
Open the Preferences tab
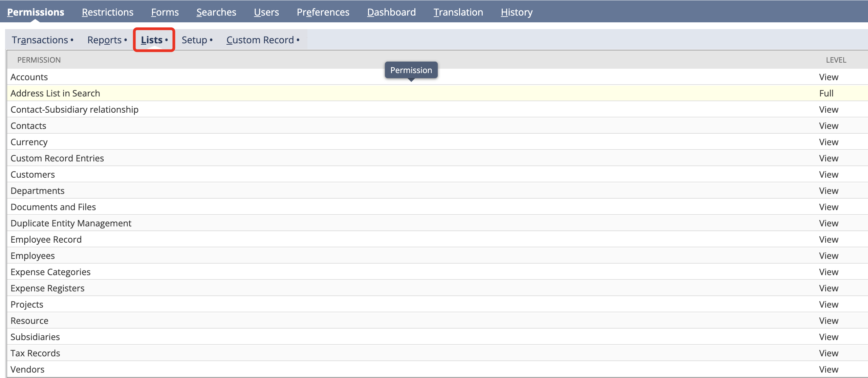[x=323, y=12]
